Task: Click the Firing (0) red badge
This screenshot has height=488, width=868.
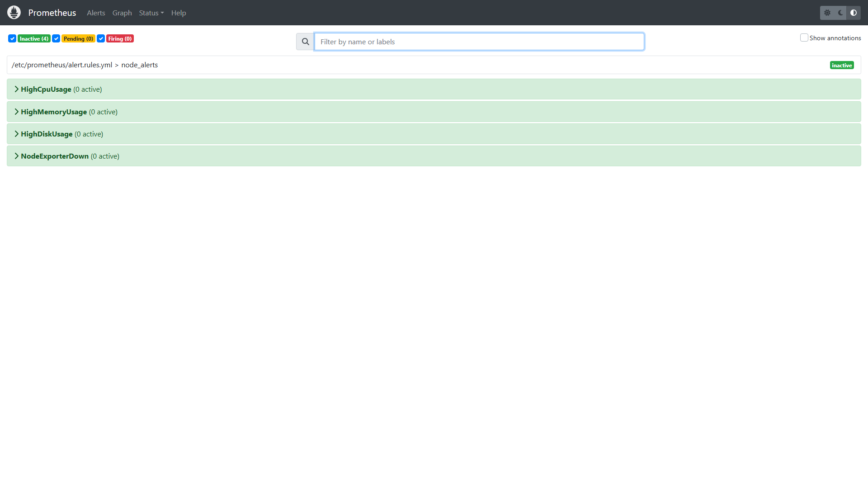Action: pyautogui.click(x=120, y=39)
